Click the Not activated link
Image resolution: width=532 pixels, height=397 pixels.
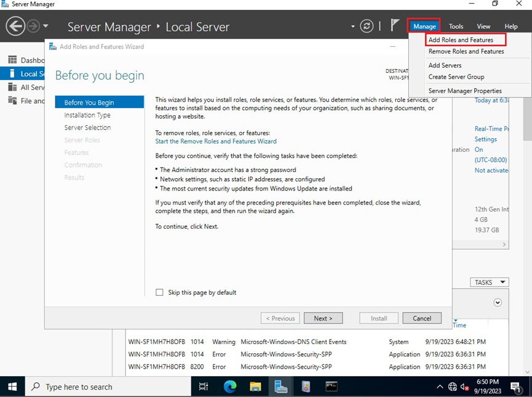pos(491,171)
